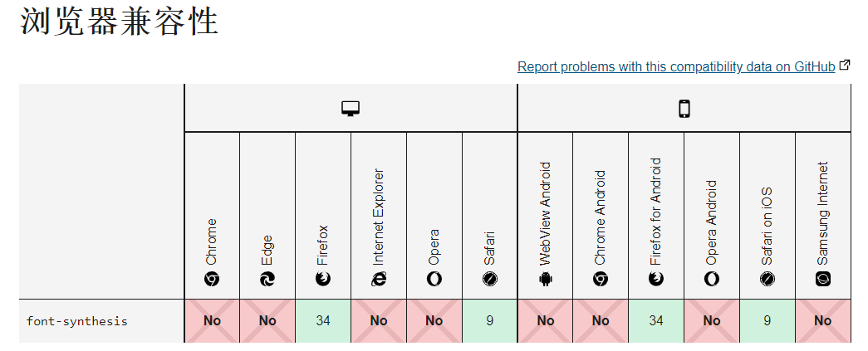Click the Samsung Internet icon
The height and width of the screenshot is (351, 868).
pos(823,280)
